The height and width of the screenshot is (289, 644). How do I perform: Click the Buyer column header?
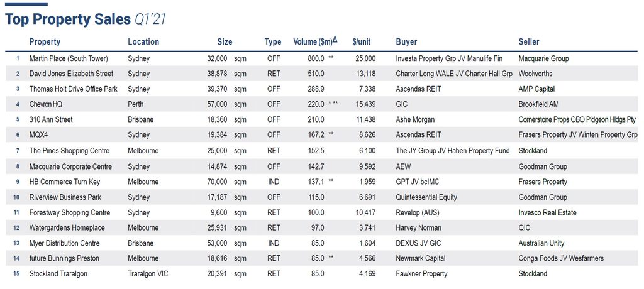tap(406, 42)
